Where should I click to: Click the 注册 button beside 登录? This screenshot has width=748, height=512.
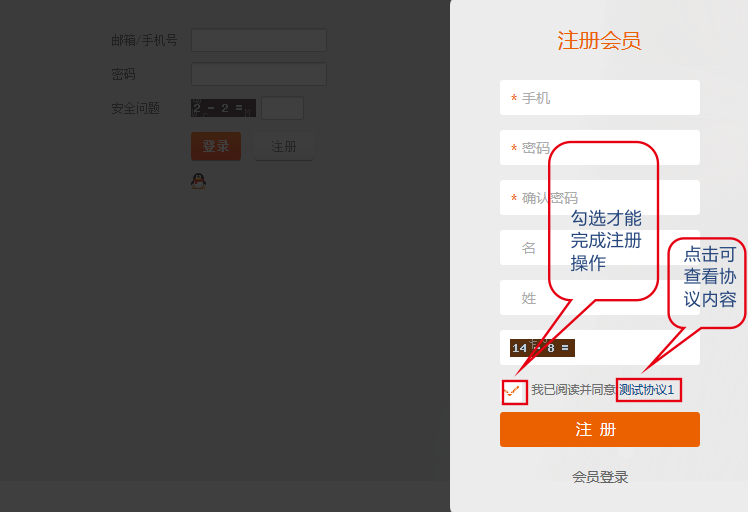pyautogui.click(x=284, y=146)
